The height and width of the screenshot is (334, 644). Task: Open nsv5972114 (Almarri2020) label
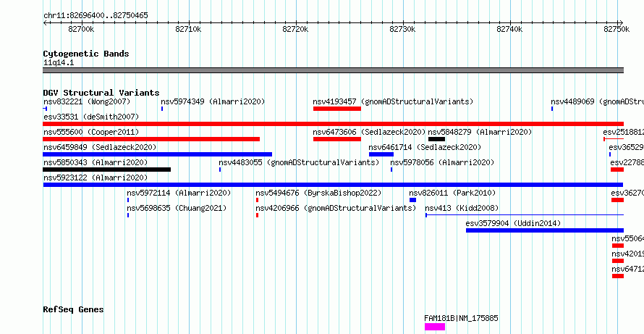tap(179, 193)
